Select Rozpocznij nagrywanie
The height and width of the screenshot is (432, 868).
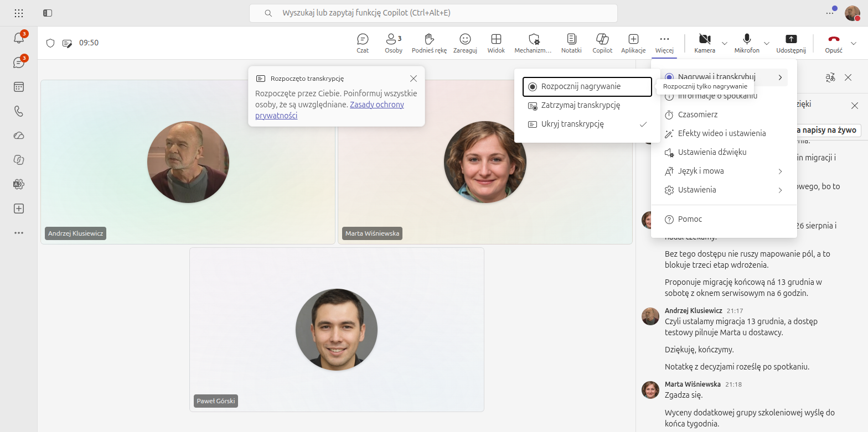(x=587, y=87)
